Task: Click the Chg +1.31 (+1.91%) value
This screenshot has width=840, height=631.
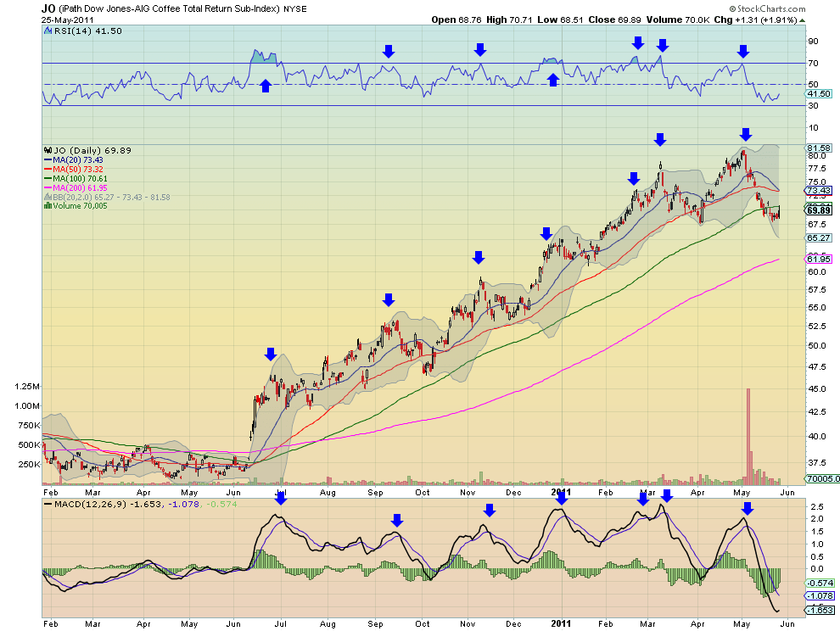Action: click(x=755, y=20)
